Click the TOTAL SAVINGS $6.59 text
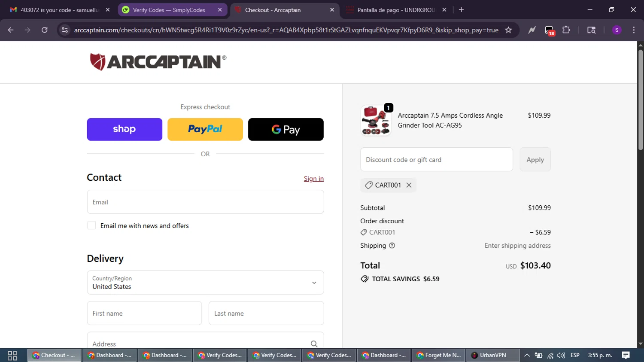The image size is (644, 362). [x=406, y=279]
